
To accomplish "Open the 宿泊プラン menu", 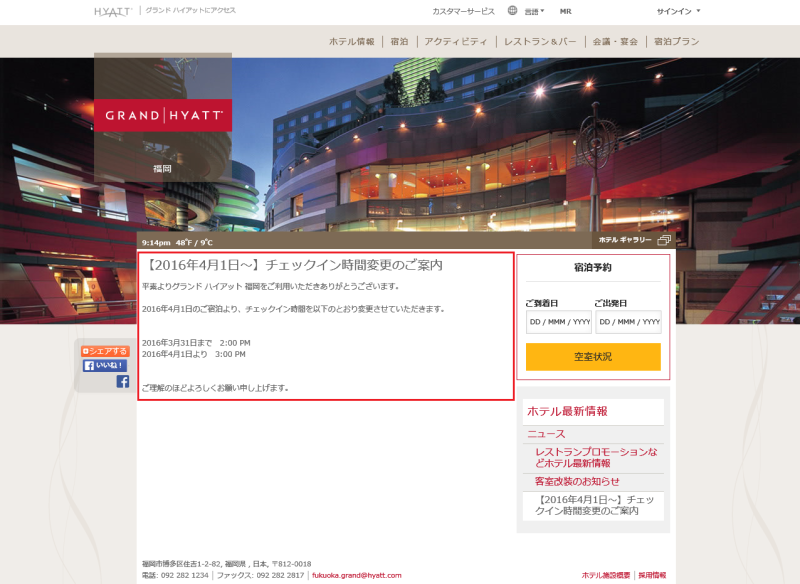I will [677, 41].
